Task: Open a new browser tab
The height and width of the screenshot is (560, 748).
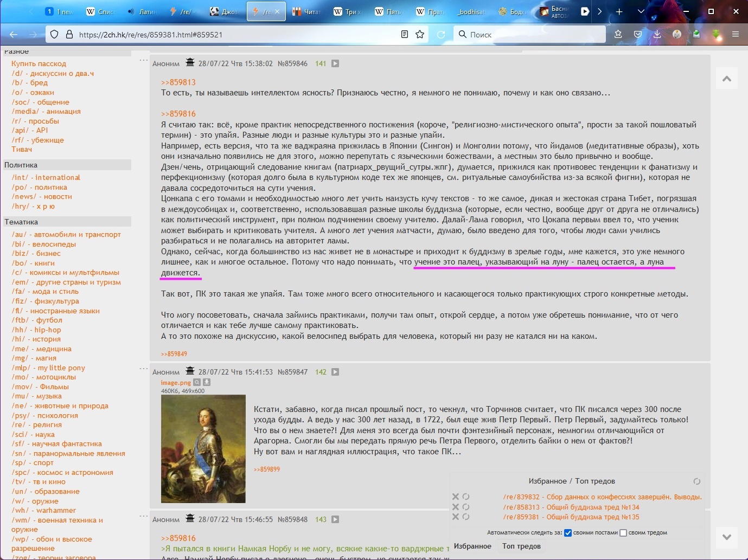Action: [x=619, y=11]
